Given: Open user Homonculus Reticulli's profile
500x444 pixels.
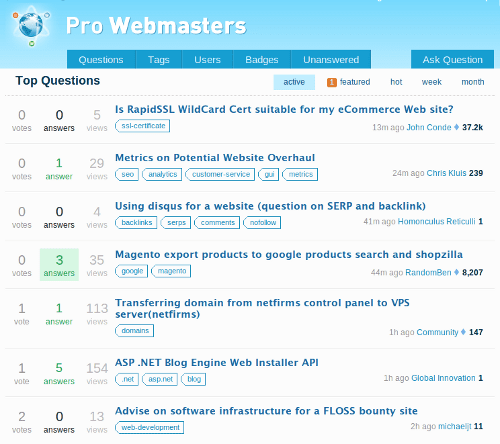Looking at the screenshot, I should [436, 221].
